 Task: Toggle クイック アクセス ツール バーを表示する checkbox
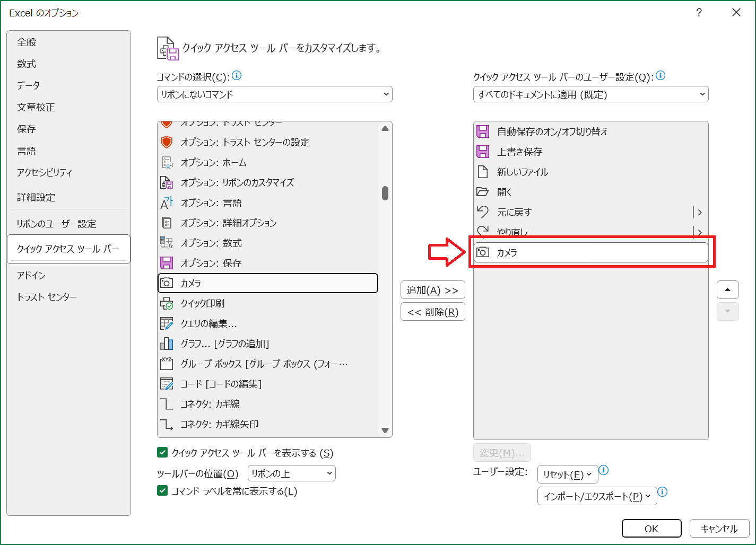pyautogui.click(x=162, y=453)
